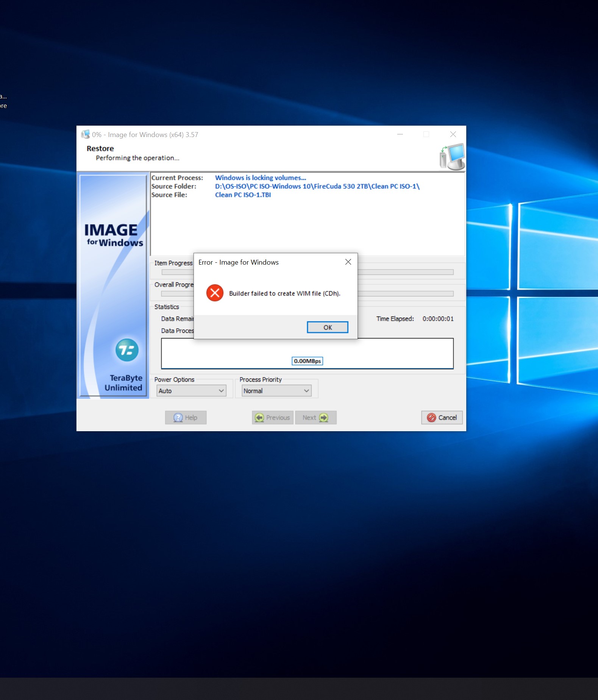The width and height of the screenshot is (598, 700).
Task: Cancel the restore operation
Action: [442, 418]
